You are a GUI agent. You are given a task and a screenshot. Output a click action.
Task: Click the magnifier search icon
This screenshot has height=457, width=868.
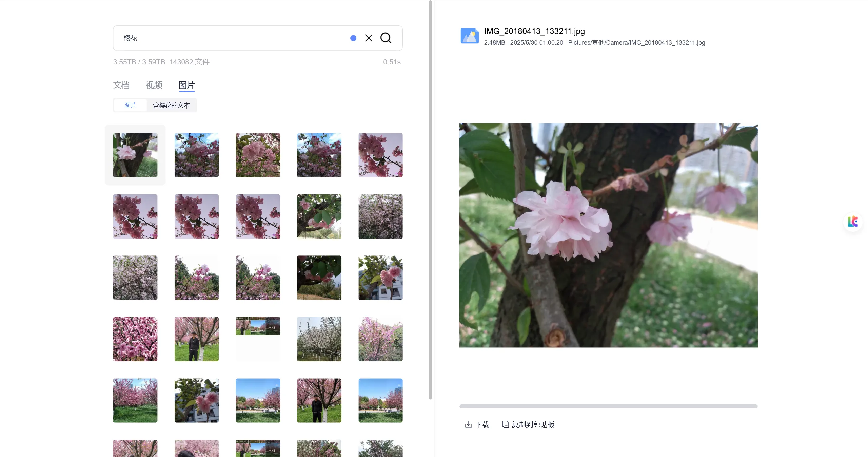(386, 38)
